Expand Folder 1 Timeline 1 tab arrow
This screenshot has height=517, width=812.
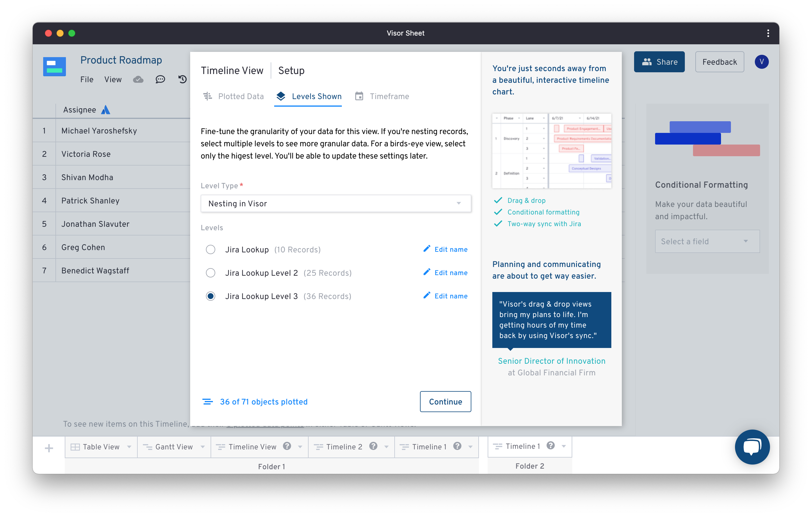[x=470, y=447]
